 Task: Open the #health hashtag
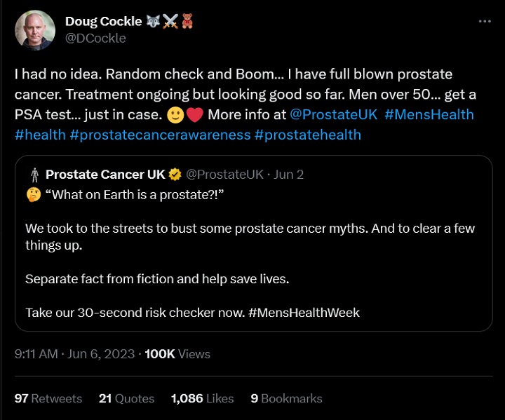(x=40, y=134)
